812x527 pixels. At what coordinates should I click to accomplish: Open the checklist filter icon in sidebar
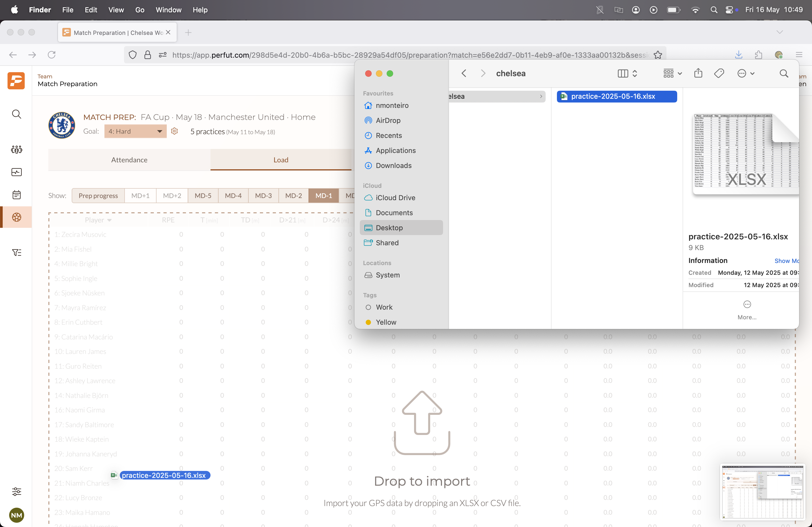click(16, 252)
